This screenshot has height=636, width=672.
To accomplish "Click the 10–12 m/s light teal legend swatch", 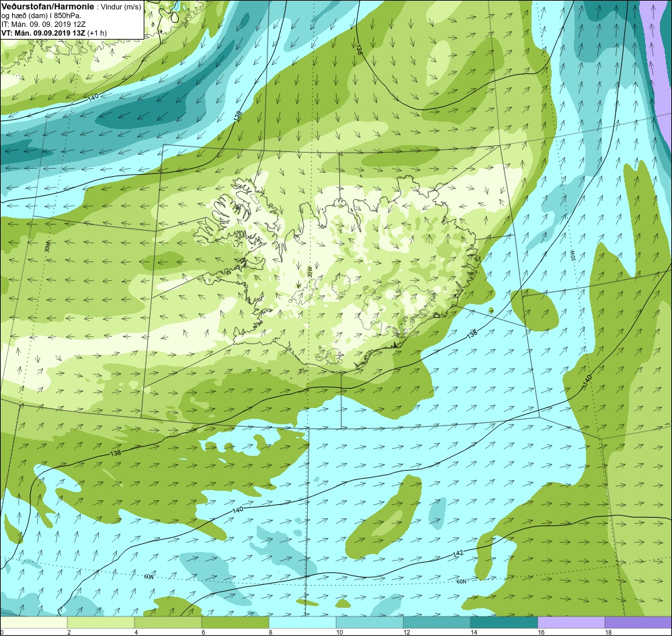I will (x=370, y=621).
